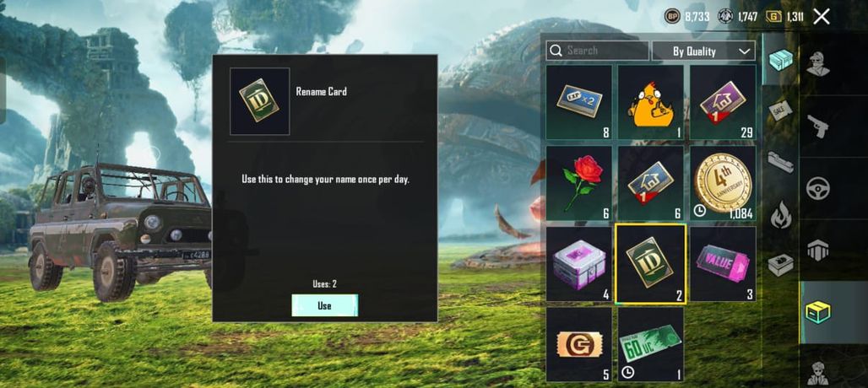Switch to the flame effects category
The width and height of the screenshot is (868, 388).
click(x=780, y=214)
